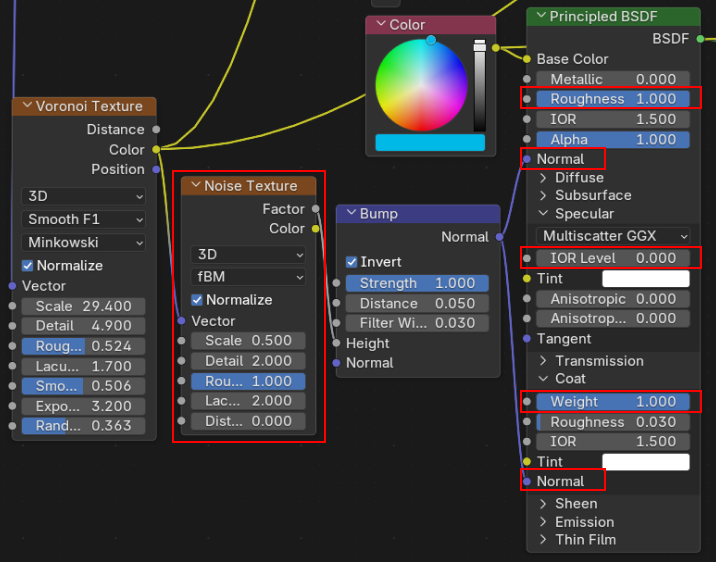
Task: Collapse the Voronoi Texture node header arrow
Action: (x=26, y=106)
